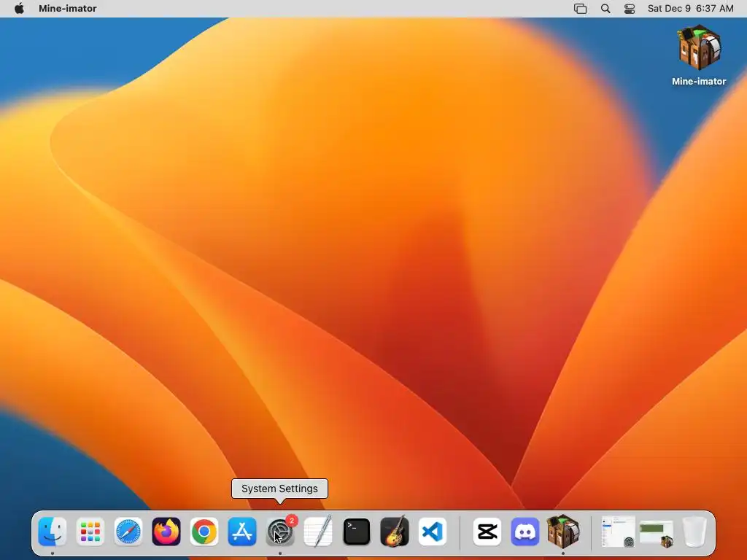This screenshot has width=747, height=560.
Task: Open Launchpad from the Dock
Action: (90, 532)
